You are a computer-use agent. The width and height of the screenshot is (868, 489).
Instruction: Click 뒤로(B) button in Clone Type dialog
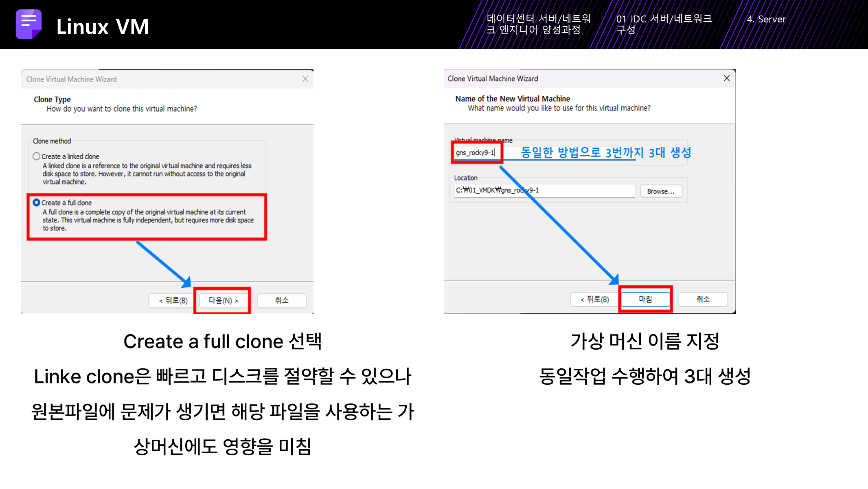pos(173,301)
